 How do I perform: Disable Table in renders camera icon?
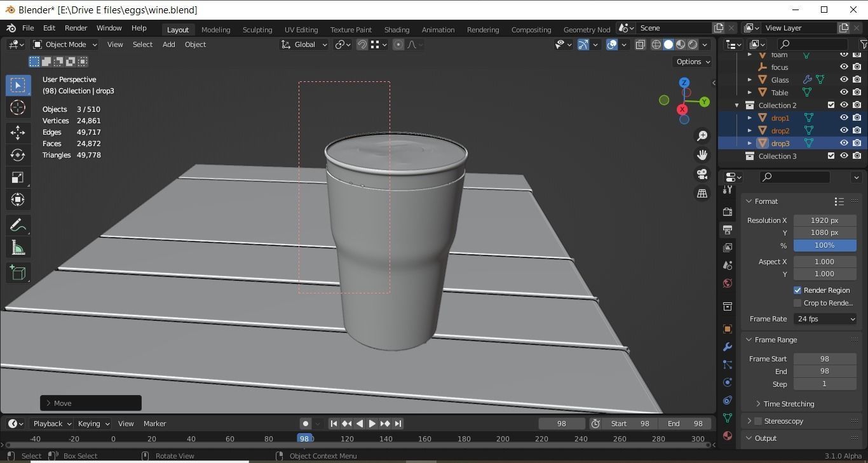(x=857, y=92)
